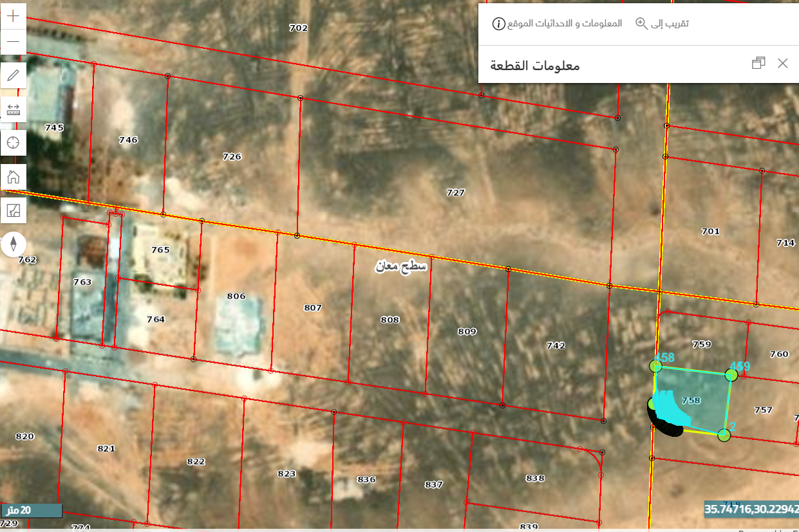Open the ruler measurement tool
This screenshot has width=799, height=532.
[x=13, y=109]
